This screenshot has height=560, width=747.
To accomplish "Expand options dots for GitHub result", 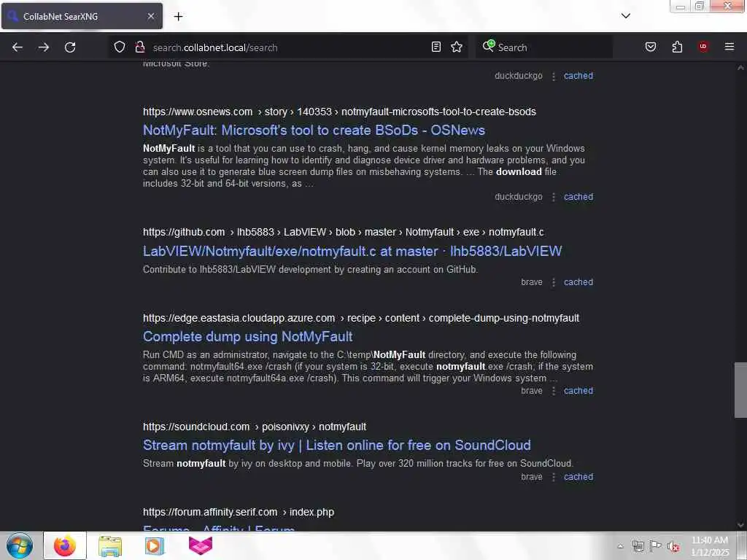I will point(553,282).
